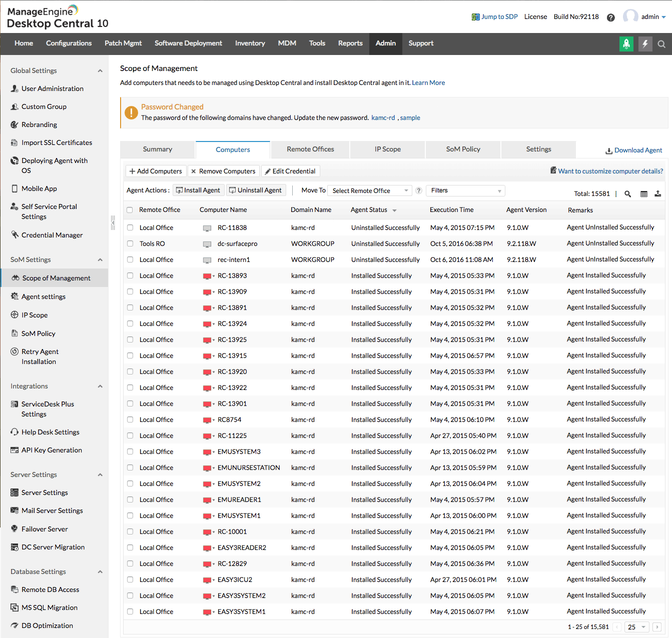Image resolution: width=672 pixels, height=638 pixels.
Task: Click the Import SSL Certificates icon
Action: click(x=15, y=142)
